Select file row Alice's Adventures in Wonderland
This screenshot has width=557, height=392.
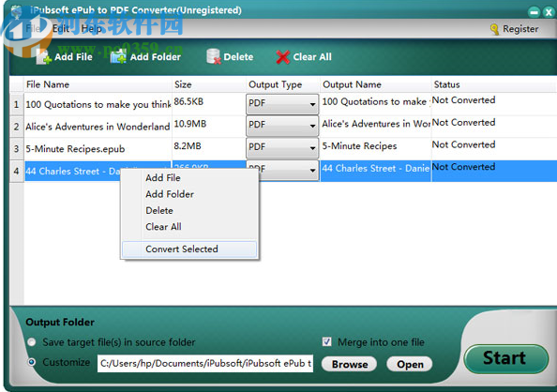tap(98, 127)
